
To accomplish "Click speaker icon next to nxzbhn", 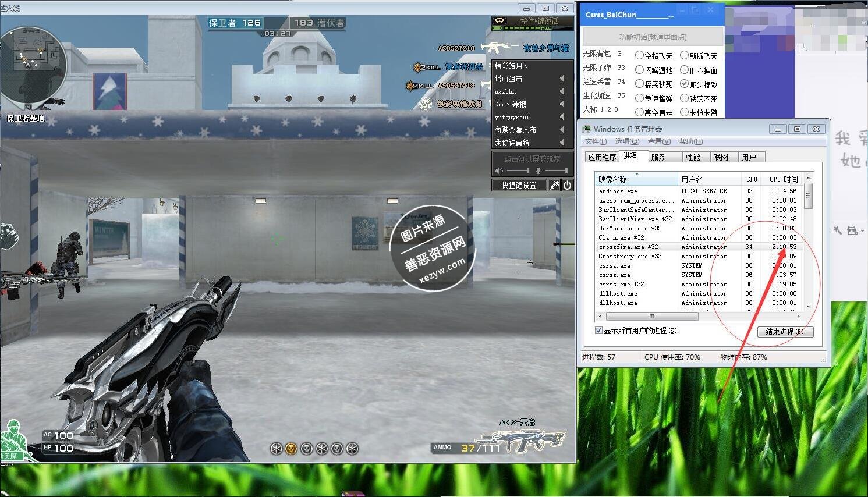I will 562,91.
